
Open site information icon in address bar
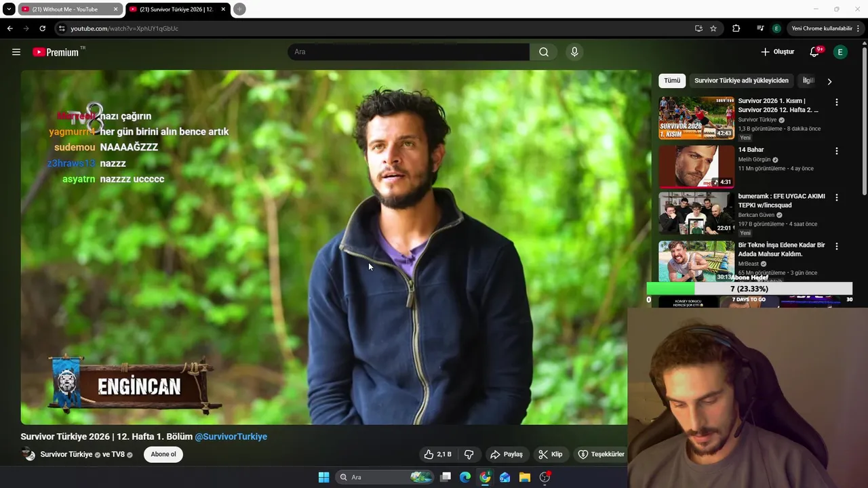click(x=62, y=28)
